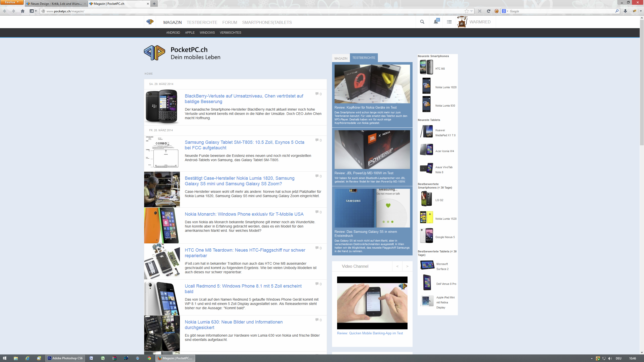The height and width of the screenshot is (362, 644).
Task: Switch to the TESTBERICHTE sidebar tab
Action: point(364,58)
